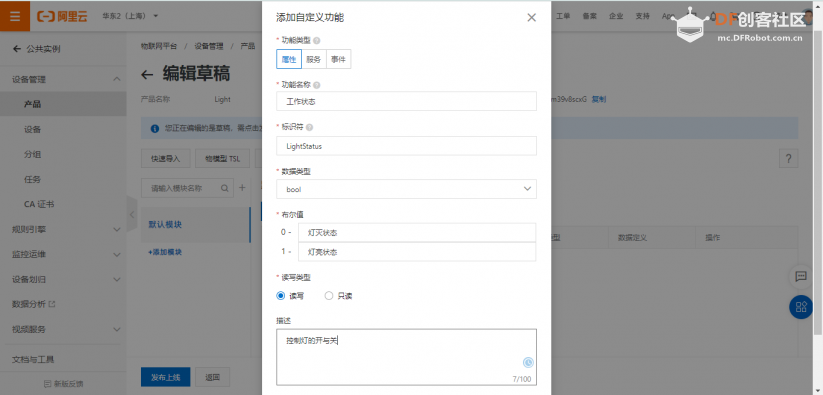Open the 数据类型 bool dropdown

(406, 189)
